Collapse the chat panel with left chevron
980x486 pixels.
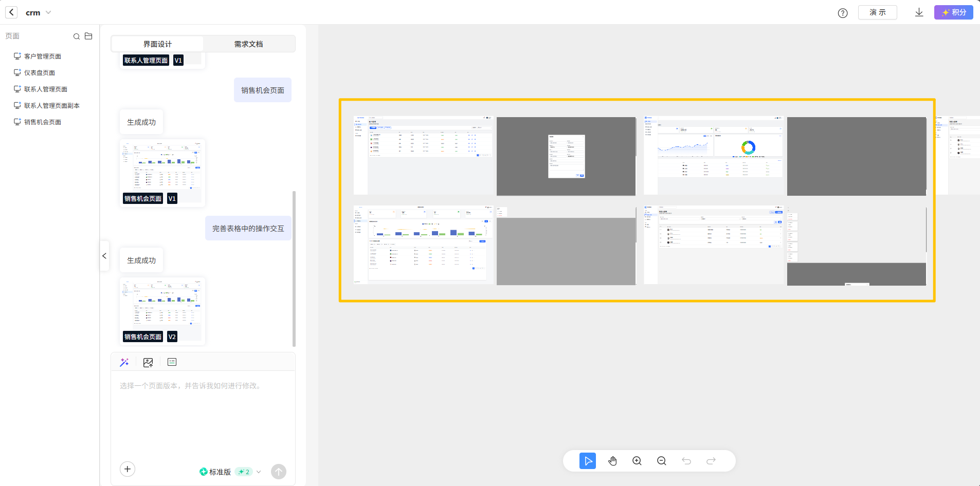click(104, 256)
